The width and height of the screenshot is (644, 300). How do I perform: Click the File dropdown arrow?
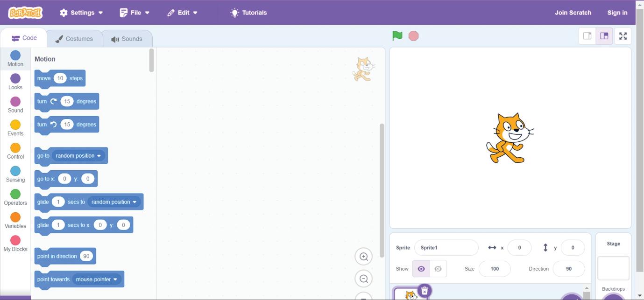(x=148, y=13)
